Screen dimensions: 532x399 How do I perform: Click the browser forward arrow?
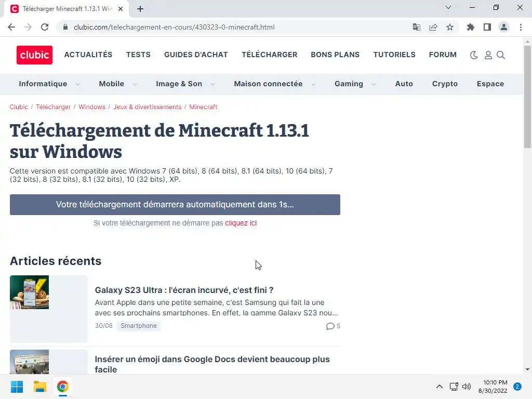(x=28, y=27)
